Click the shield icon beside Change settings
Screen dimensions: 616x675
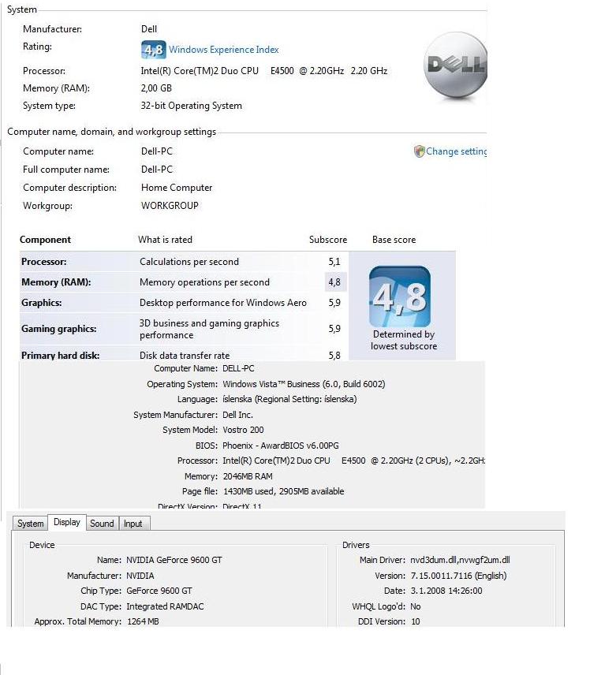coord(420,151)
